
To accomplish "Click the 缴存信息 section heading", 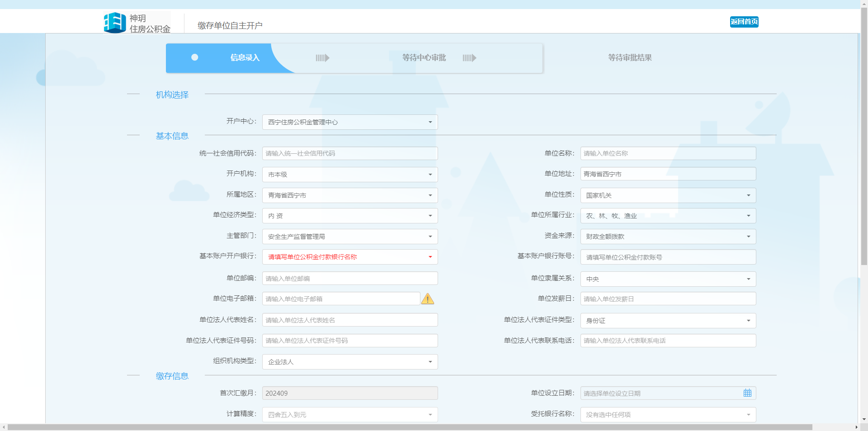I will click(x=172, y=376).
